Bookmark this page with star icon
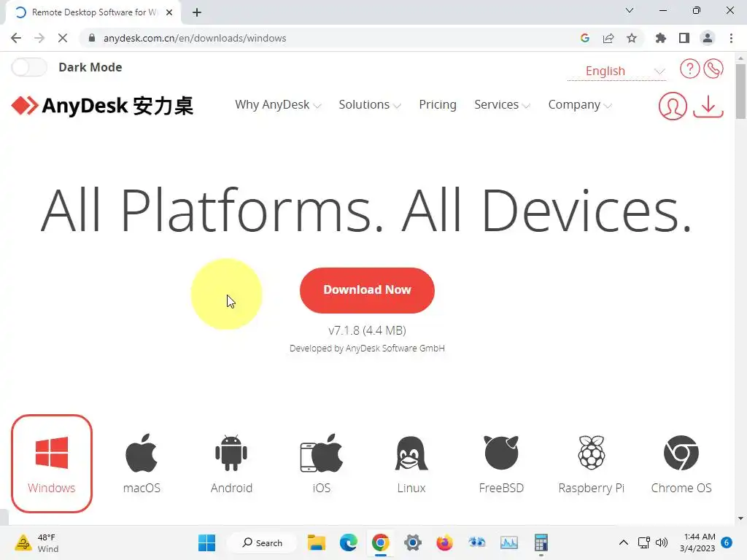Viewport: 747px width, 560px height. pos(632,38)
